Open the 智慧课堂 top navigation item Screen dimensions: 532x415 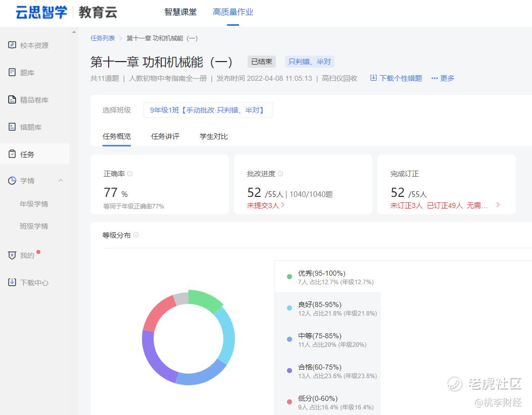click(x=180, y=12)
